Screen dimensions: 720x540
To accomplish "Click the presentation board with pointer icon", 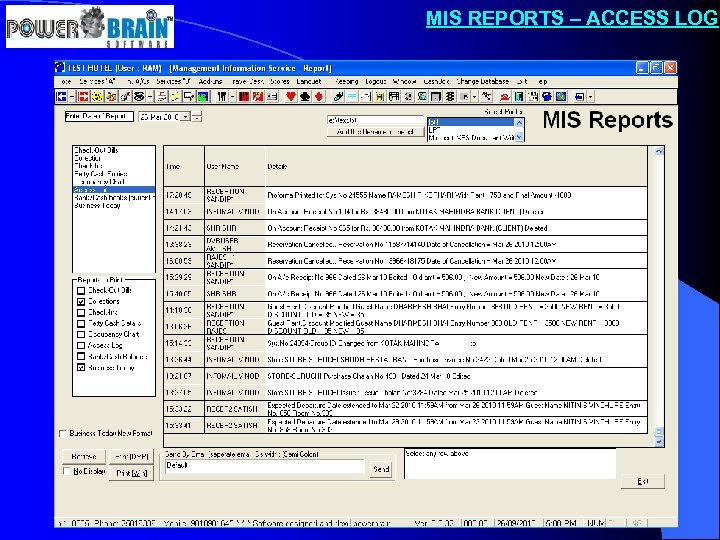I will click(x=189, y=96).
